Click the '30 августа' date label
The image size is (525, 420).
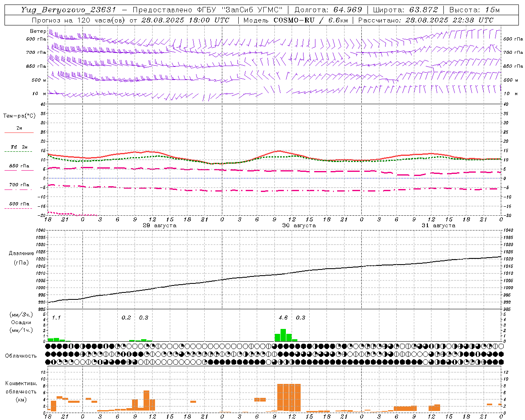tap(299, 226)
